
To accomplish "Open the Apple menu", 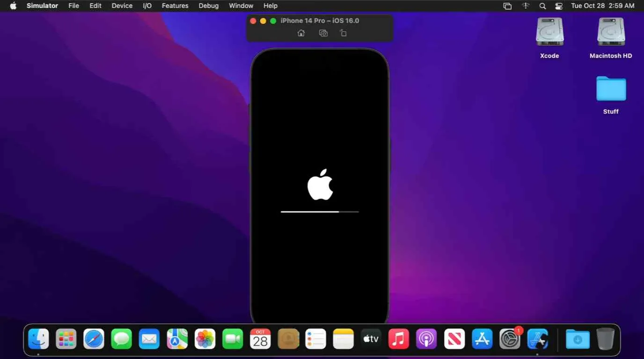I will coord(13,6).
